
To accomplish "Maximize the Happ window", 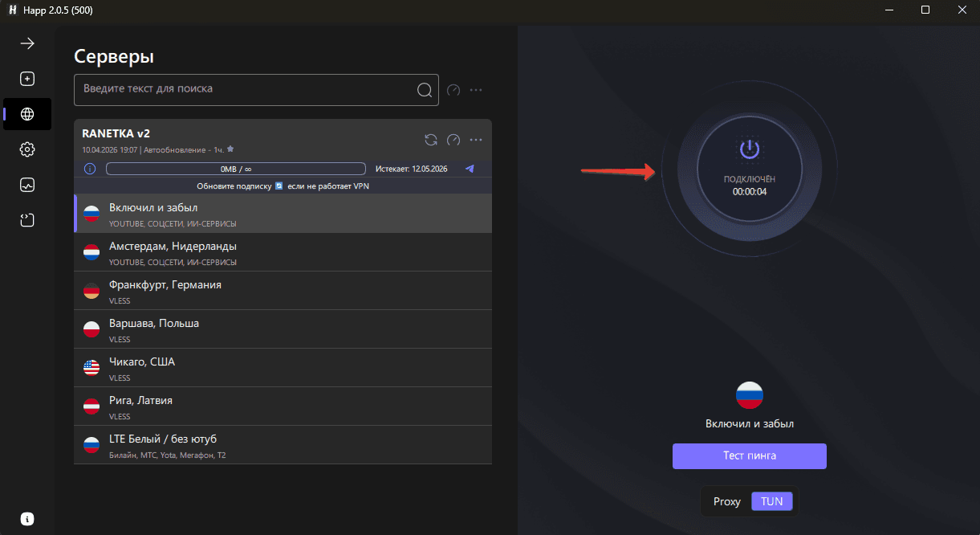I will point(925,10).
